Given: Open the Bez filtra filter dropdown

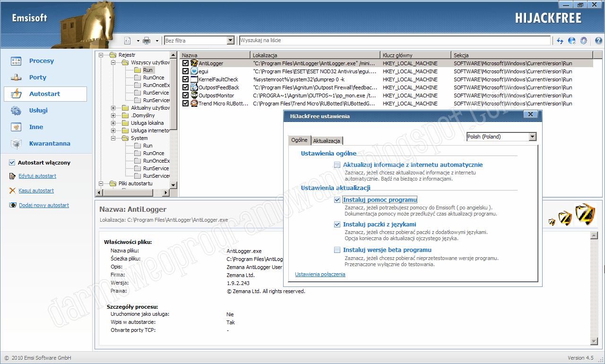Looking at the screenshot, I should [231, 41].
